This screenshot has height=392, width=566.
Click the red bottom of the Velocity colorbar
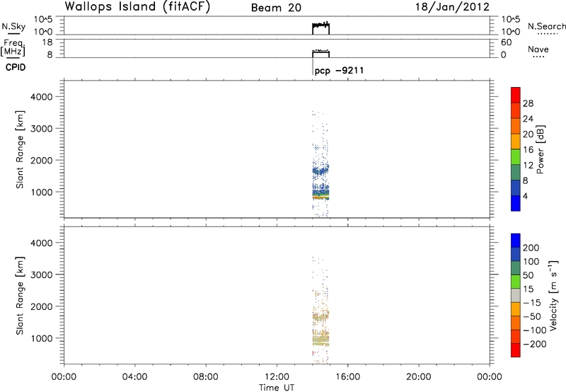click(516, 350)
